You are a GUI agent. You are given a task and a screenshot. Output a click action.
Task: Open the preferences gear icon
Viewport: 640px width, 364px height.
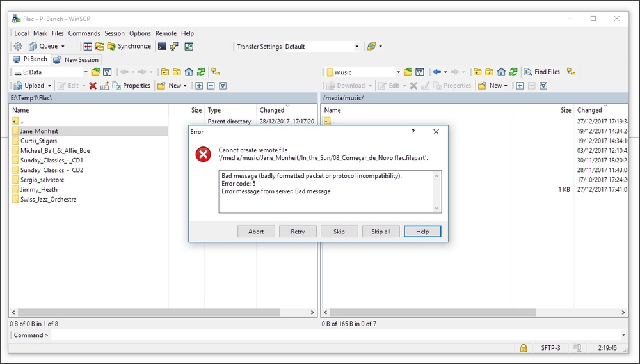tap(18, 46)
